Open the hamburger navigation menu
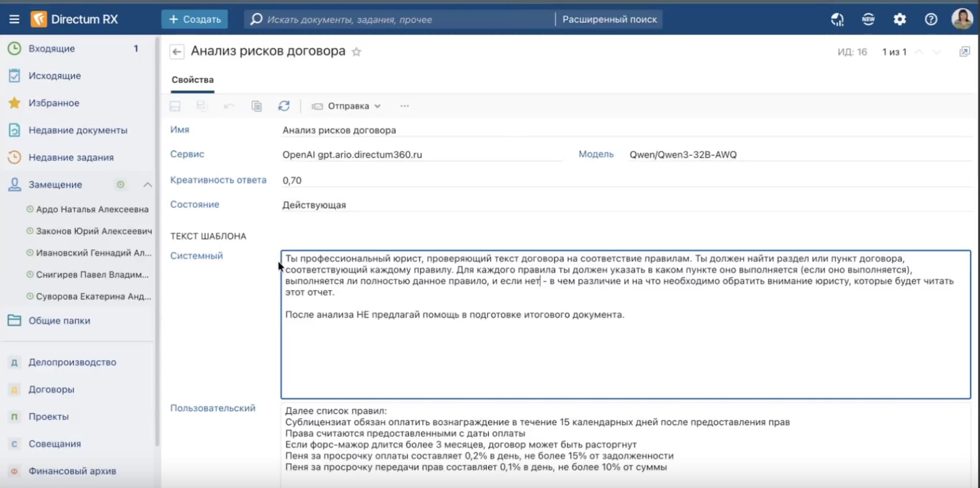Screen dimensions: 980x488 14,19
